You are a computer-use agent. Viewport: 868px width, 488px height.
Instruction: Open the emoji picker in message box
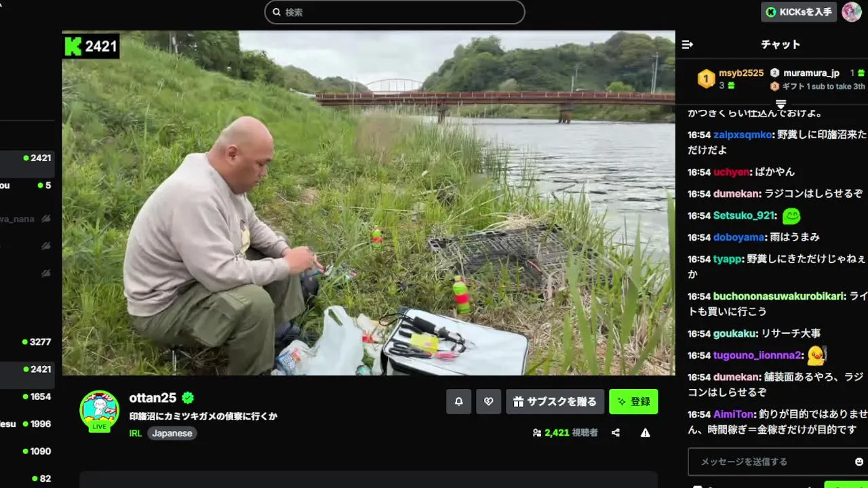pyautogui.click(x=859, y=462)
